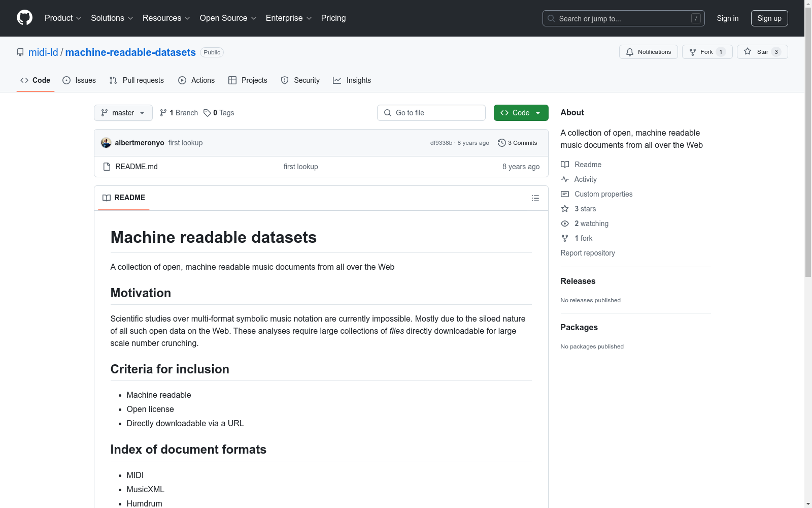The height and width of the screenshot is (508, 812).
Task: Go to the Pricing page
Action: click(333, 18)
